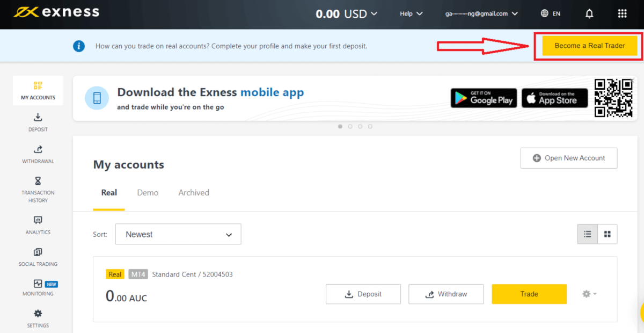Open the Sort Newest dropdown
The width and height of the screenshot is (644, 333).
click(x=178, y=234)
